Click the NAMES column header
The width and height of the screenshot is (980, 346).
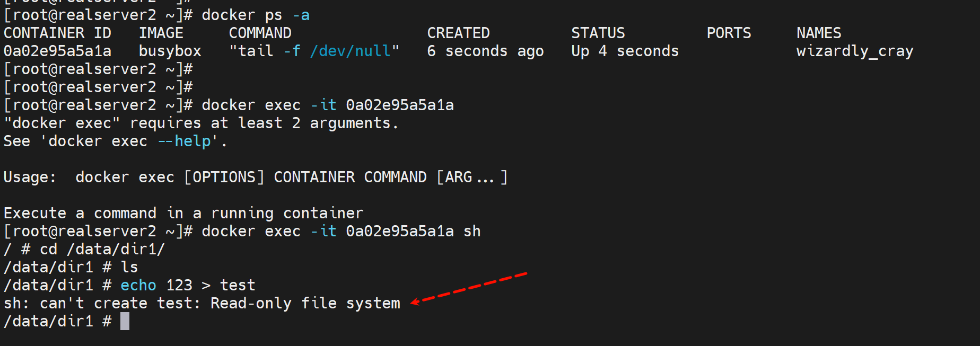tap(818, 33)
